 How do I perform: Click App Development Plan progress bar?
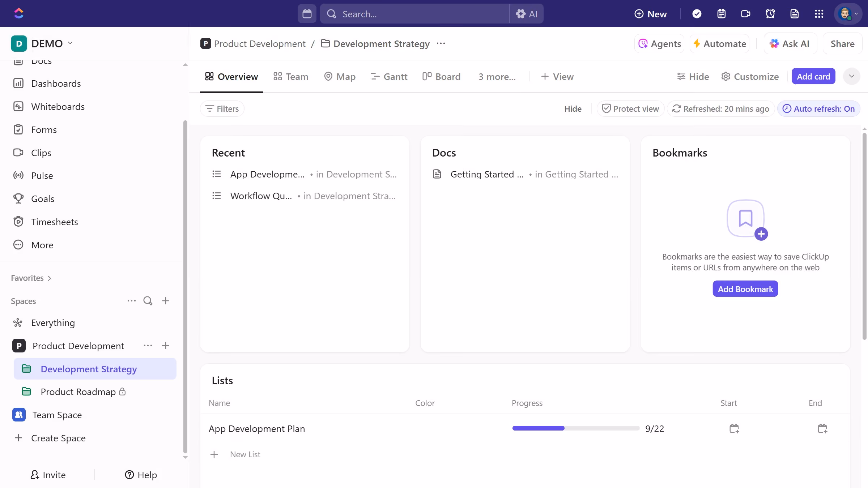[576, 428]
